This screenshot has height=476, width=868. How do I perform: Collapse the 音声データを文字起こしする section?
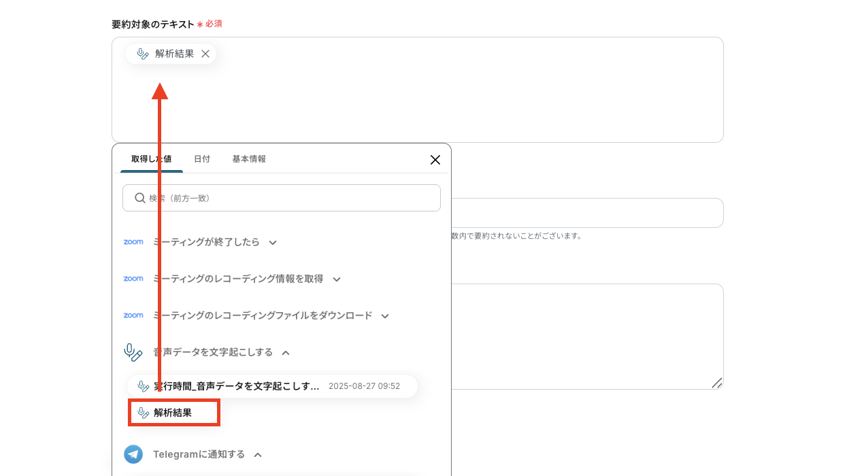[x=286, y=352]
